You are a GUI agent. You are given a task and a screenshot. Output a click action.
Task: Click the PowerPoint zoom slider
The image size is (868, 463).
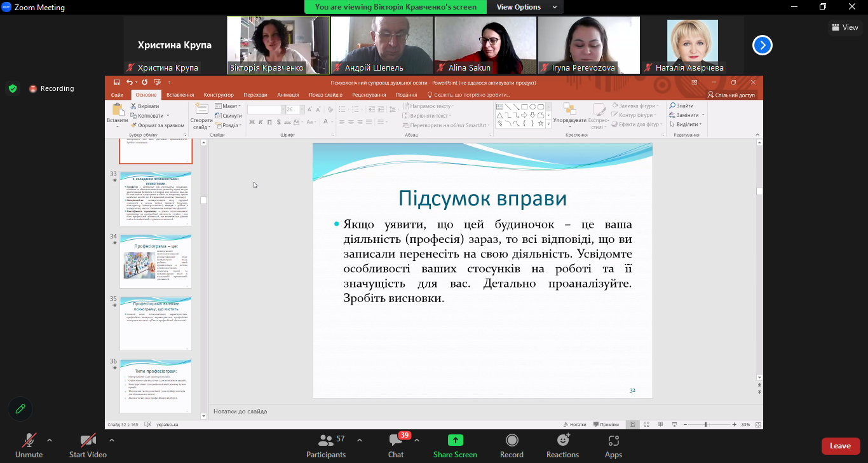[x=705, y=424]
